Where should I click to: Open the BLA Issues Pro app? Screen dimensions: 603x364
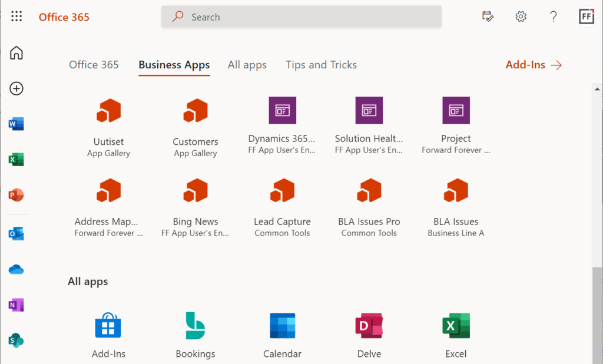point(369,190)
